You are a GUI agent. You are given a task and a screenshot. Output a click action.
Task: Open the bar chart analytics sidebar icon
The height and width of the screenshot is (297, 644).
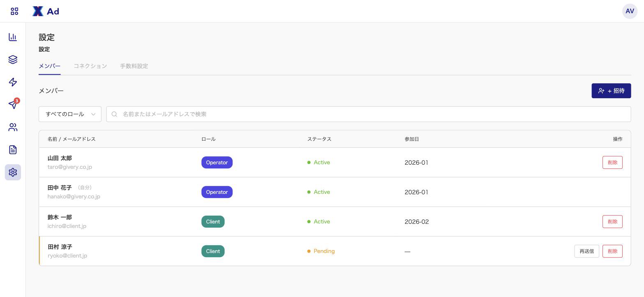[13, 37]
